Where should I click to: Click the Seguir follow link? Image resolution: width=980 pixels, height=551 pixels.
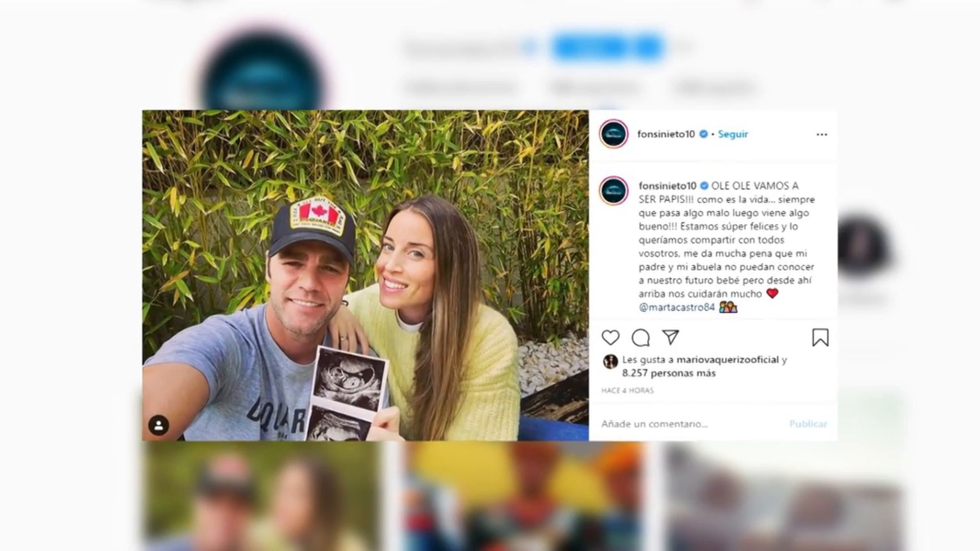pos(733,134)
